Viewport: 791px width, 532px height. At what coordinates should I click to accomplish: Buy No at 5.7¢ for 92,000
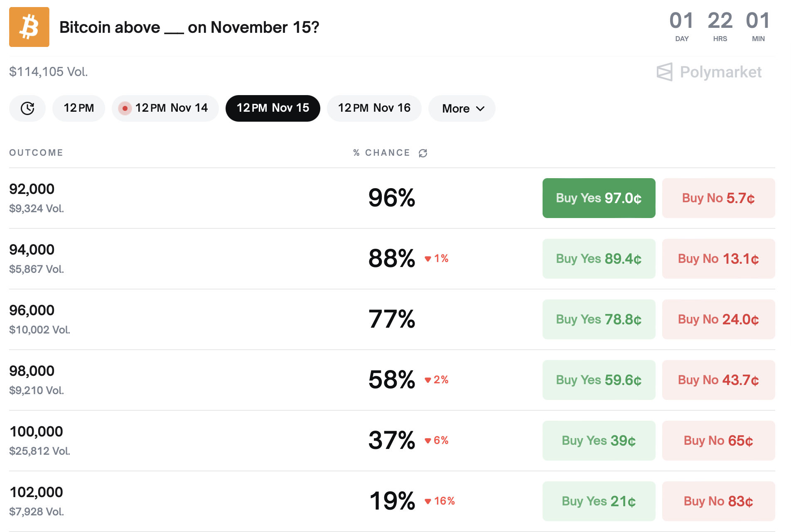(x=718, y=198)
